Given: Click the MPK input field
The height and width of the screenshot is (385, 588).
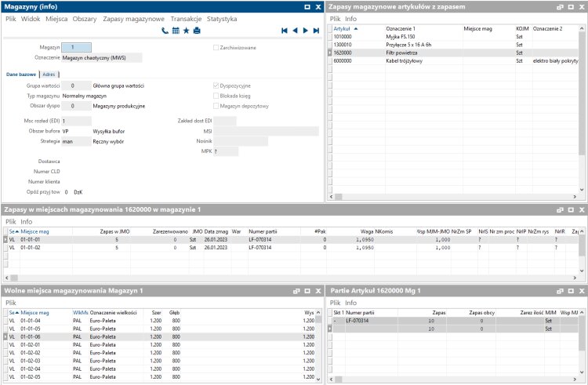Looking at the screenshot, I should coord(226,151).
